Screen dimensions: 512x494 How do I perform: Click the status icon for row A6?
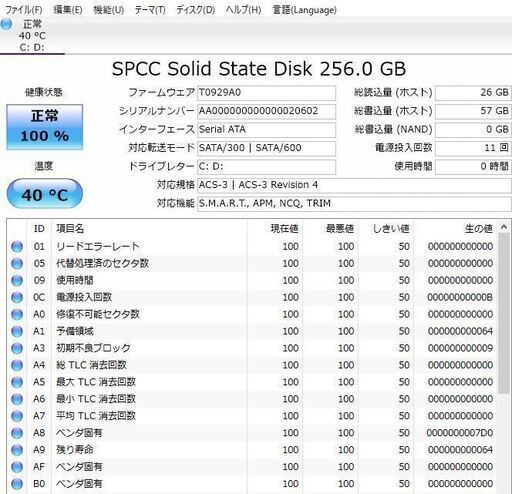tap(17, 399)
